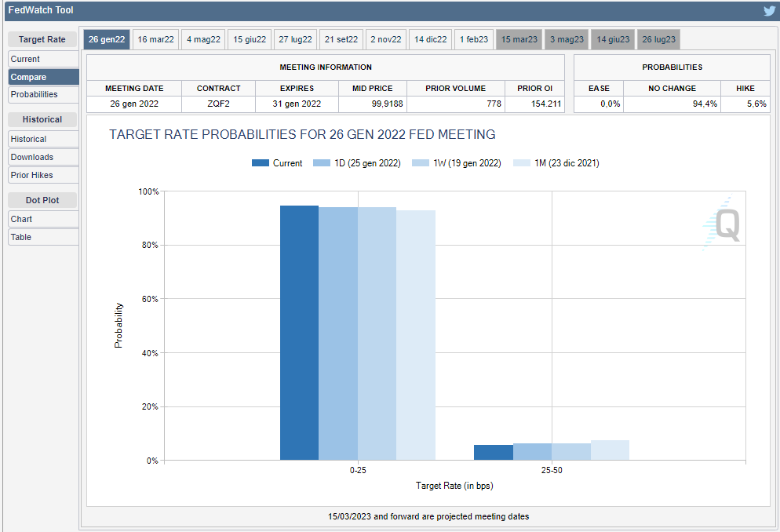Click the EASE probability 0,0%
Screen dimensions: 780x532
(x=611, y=104)
